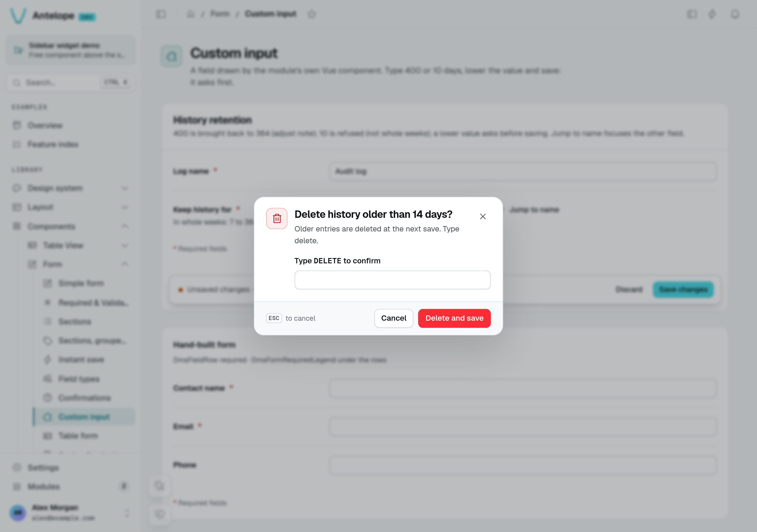This screenshot has width=757, height=532.
Task: Click the lightning bolt icon in header
Action: tap(712, 14)
